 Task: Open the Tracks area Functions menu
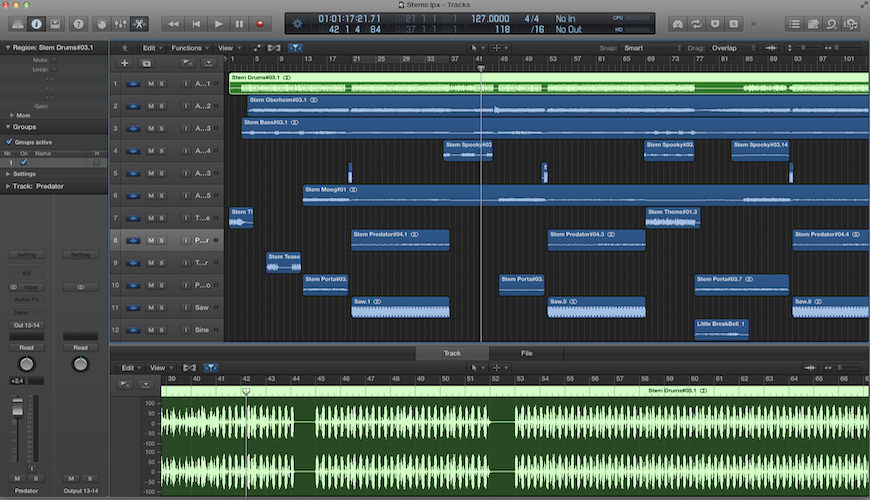190,48
